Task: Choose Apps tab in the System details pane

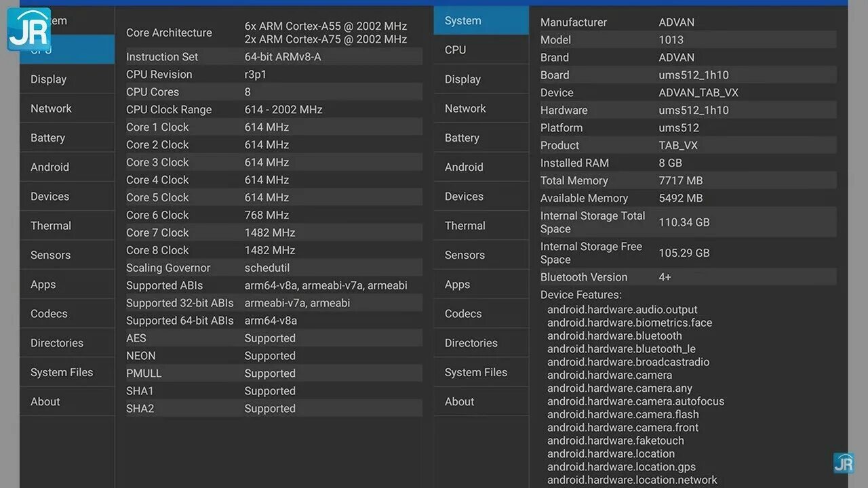Action: [481, 285]
